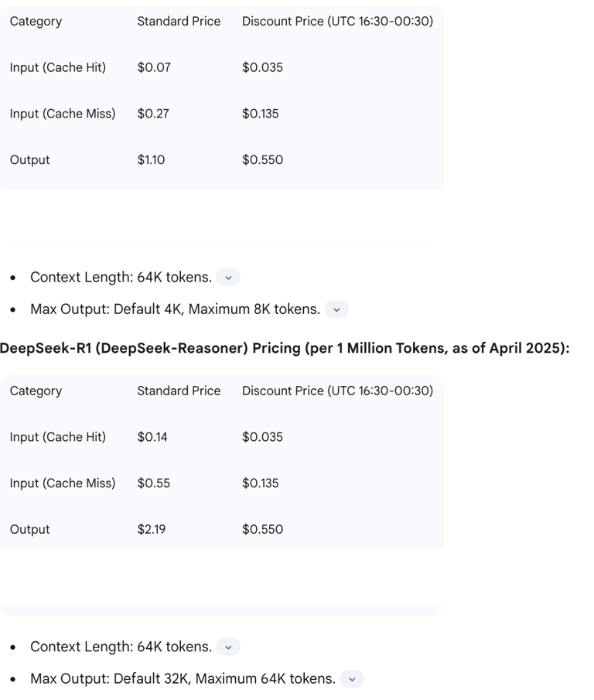Click Discount Price header in DeepSeek-R1 table
594x700 pixels.
[x=337, y=391]
